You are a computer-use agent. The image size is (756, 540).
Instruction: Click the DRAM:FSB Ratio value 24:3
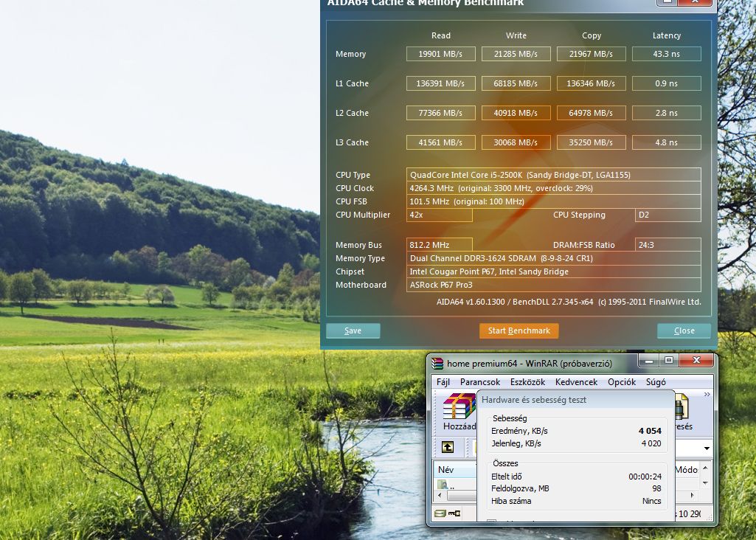tap(667, 245)
